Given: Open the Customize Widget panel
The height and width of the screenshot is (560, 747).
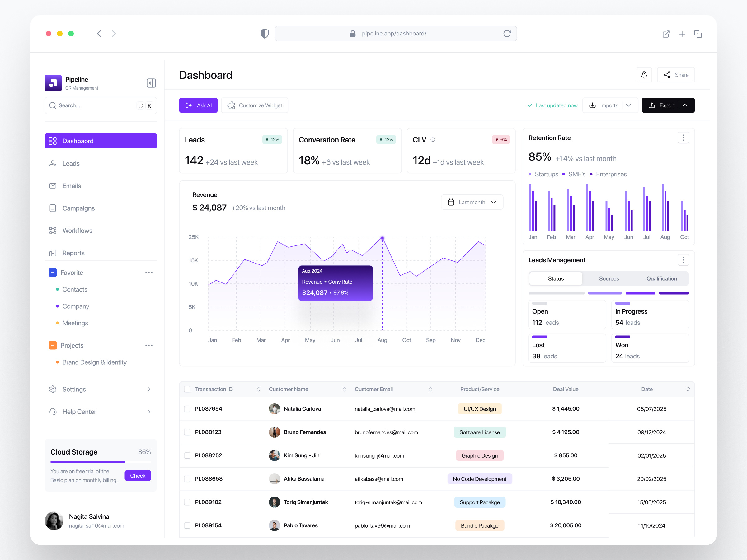Looking at the screenshot, I should point(254,105).
